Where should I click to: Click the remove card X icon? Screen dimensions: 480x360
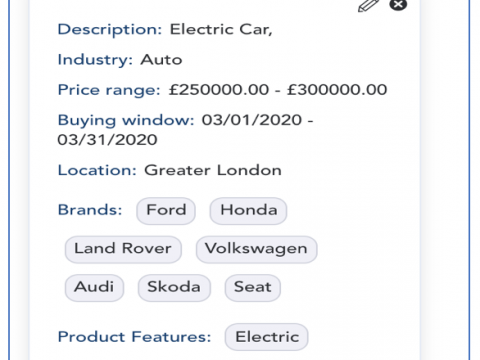point(398,5)
